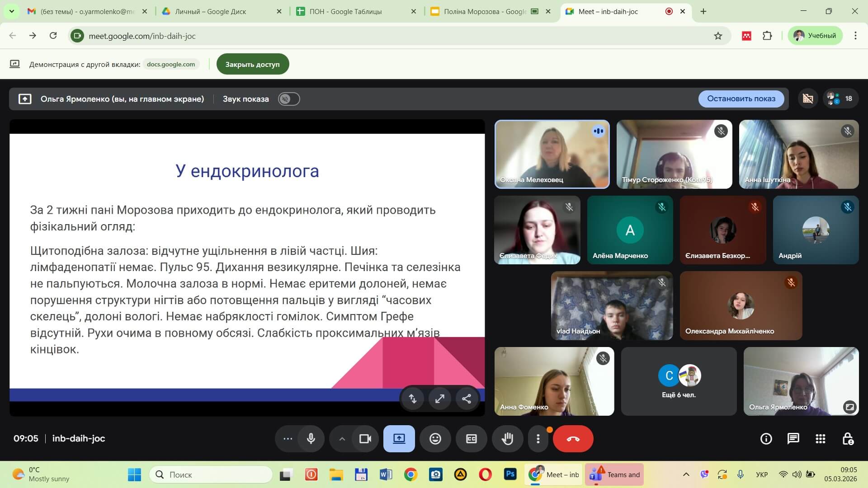Viewport: 868px width, 488px height.
Task: Turn the camera off
Action: click(x=365, y=439)
